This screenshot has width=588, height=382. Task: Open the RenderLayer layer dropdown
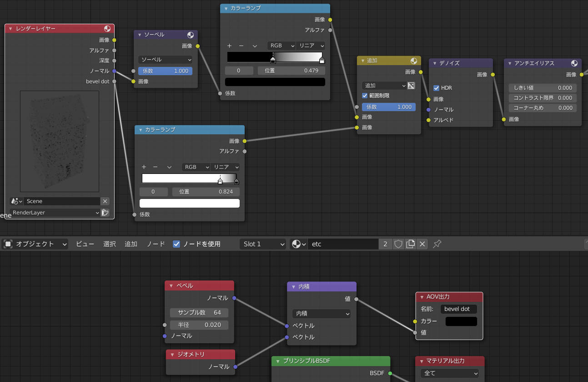[55, 213]
